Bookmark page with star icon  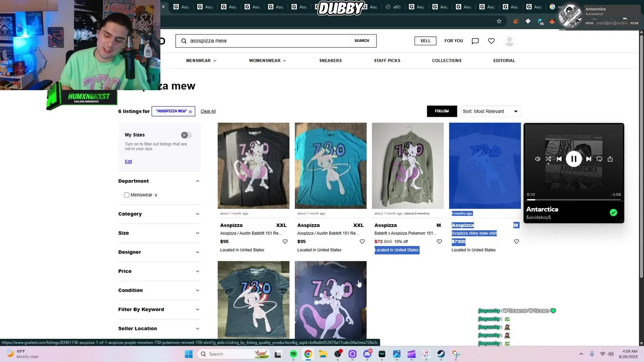pos(499,21)
